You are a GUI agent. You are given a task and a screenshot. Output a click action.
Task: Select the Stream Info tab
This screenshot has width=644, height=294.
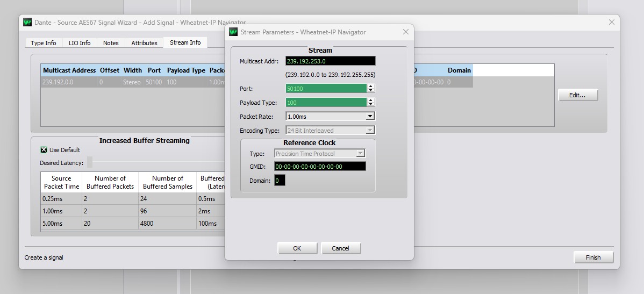click(x=185, y=42)
